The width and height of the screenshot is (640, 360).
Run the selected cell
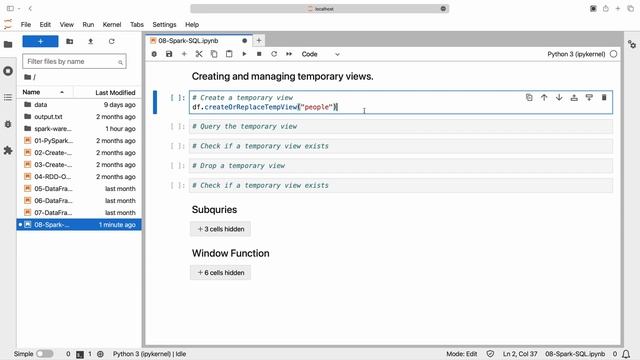244,54
